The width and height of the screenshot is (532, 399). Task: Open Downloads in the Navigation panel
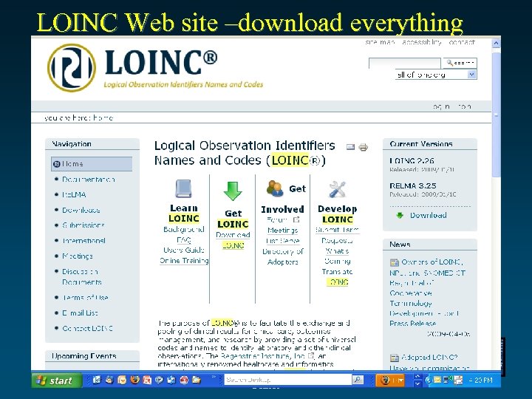81,210
